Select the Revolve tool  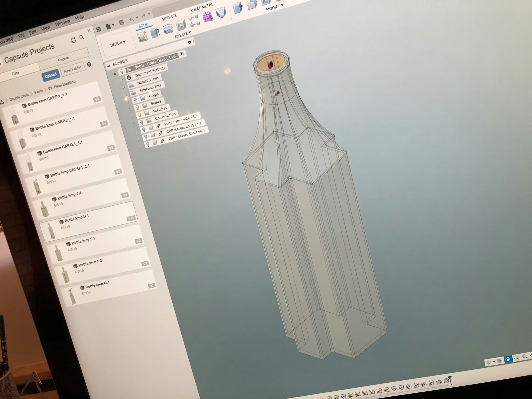click(x=168, y=29)
